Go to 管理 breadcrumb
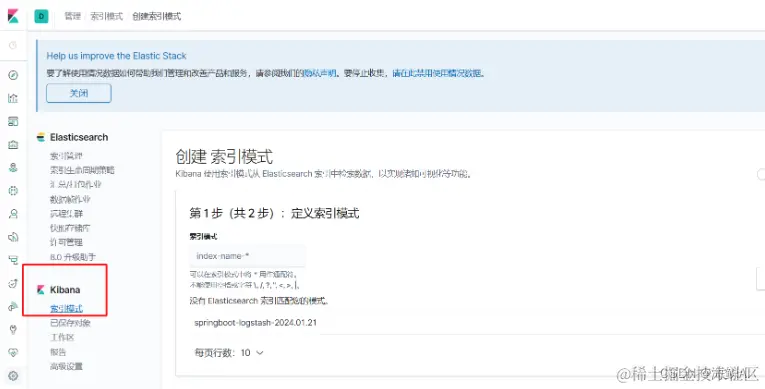The image size is (765, 389). (x=72, y=16)
